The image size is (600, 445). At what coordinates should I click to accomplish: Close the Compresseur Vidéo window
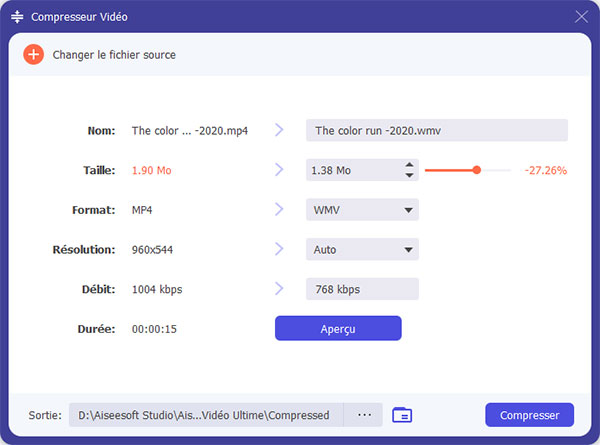[x=581, y=17]
